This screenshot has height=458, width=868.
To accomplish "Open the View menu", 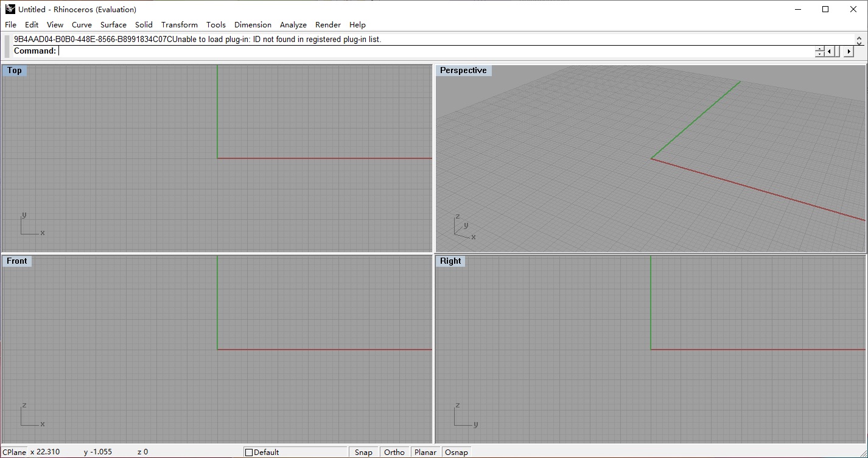I will click(x=55, y=25).
